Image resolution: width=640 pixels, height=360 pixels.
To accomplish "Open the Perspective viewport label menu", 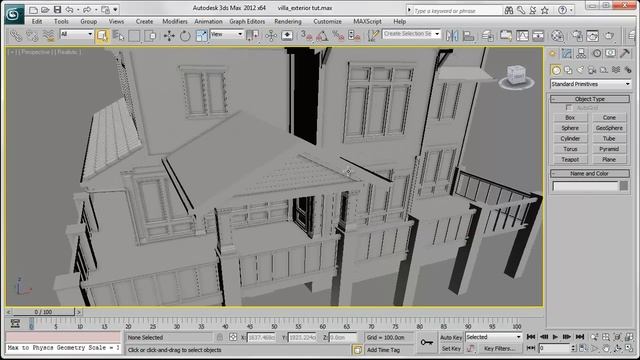I will coord(36,52).
